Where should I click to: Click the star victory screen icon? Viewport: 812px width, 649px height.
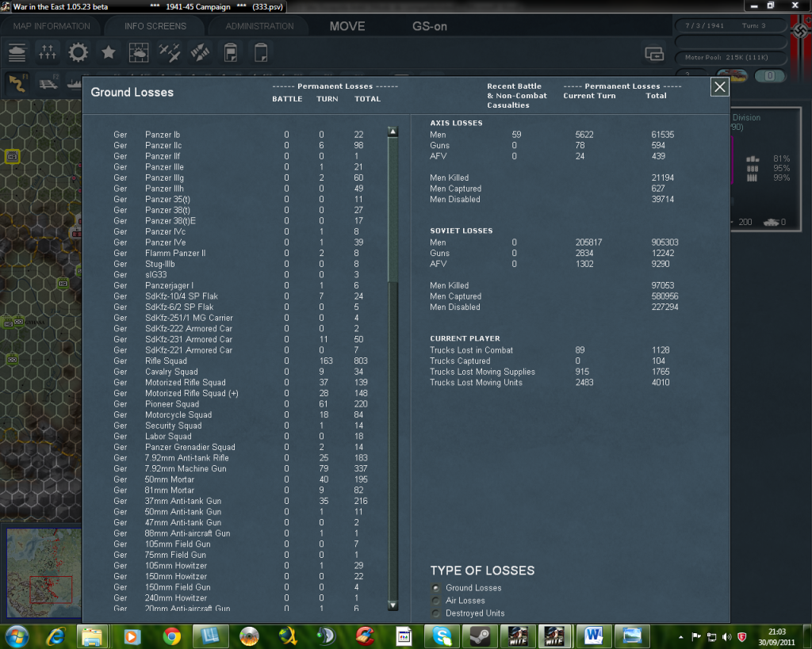point(108,52)
